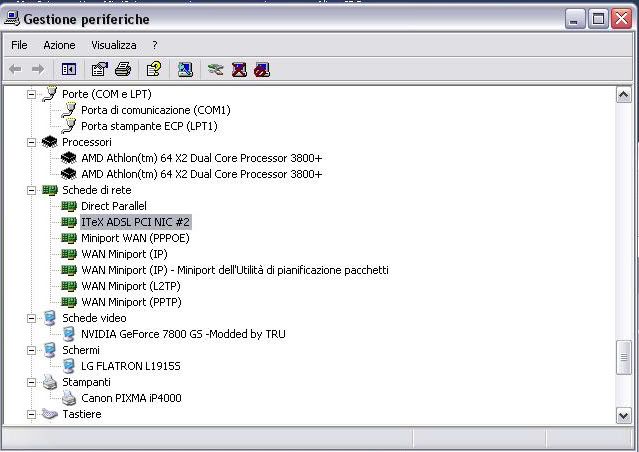
Task: Select NVIDIA GeForce 7800 GS device
Action: point(183,334)
